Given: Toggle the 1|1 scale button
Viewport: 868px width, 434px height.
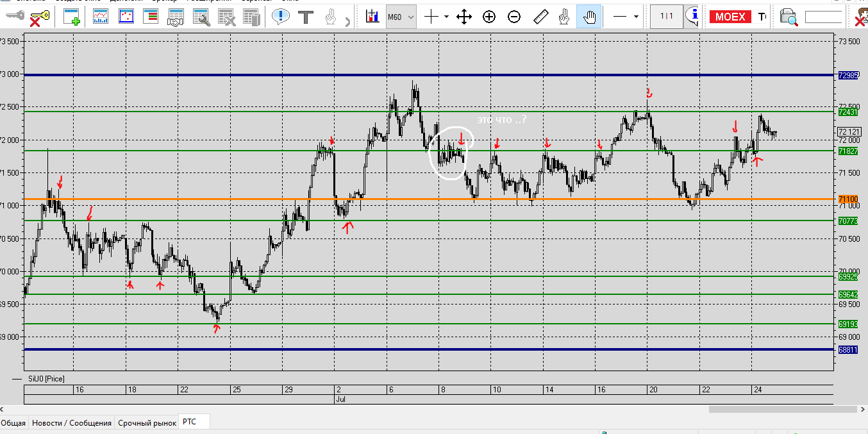Looking at the screenshot, I should pos(667,17).
